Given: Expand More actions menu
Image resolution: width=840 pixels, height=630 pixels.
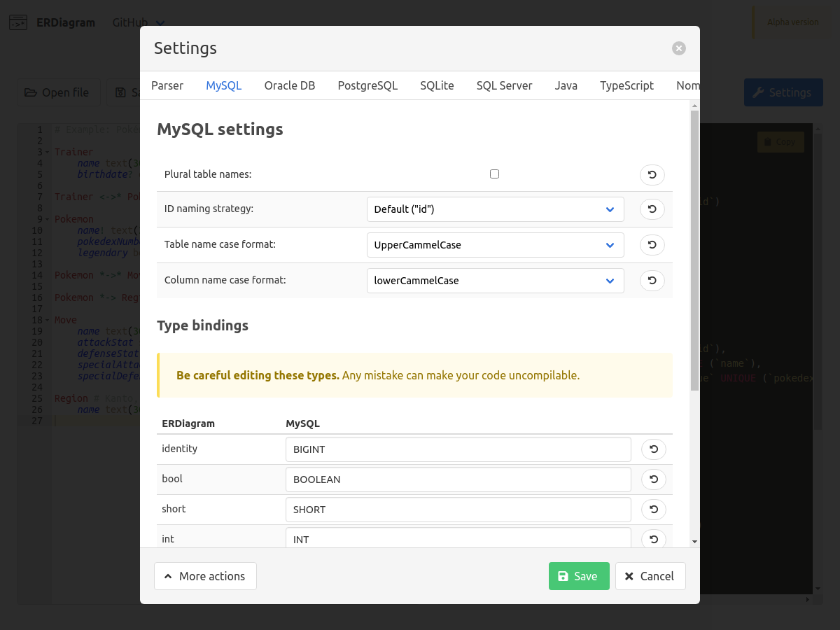Looking at the screenshot, I should (x=205, y=576).
